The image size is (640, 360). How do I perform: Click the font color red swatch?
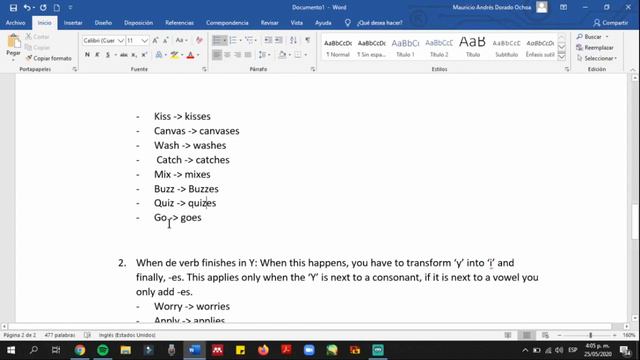click(190, 55)
